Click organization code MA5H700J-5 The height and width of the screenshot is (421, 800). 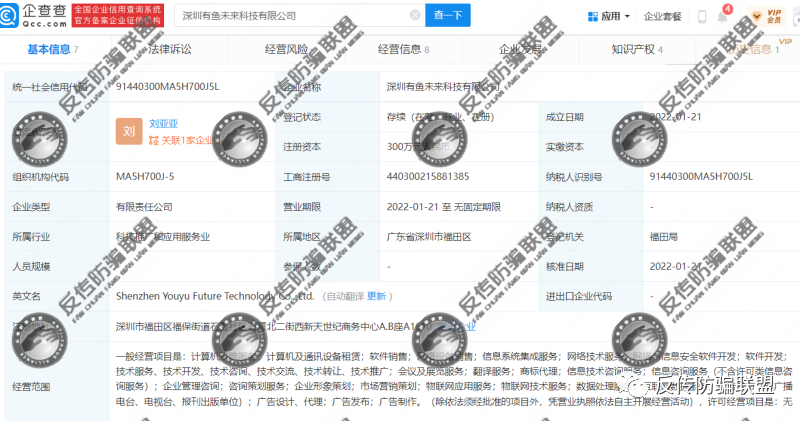[145, 177]
